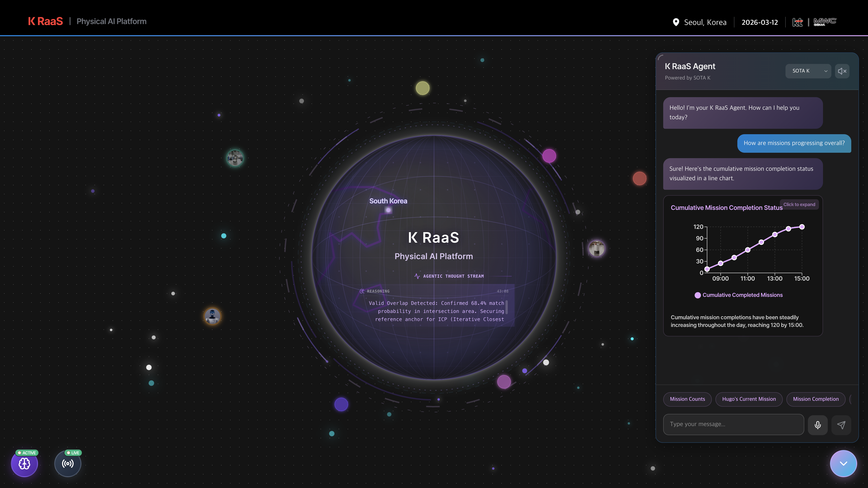Open the robot thumbnail with teal ring
The width and height of the screenshot is (868, 488).
coord(235,158)
